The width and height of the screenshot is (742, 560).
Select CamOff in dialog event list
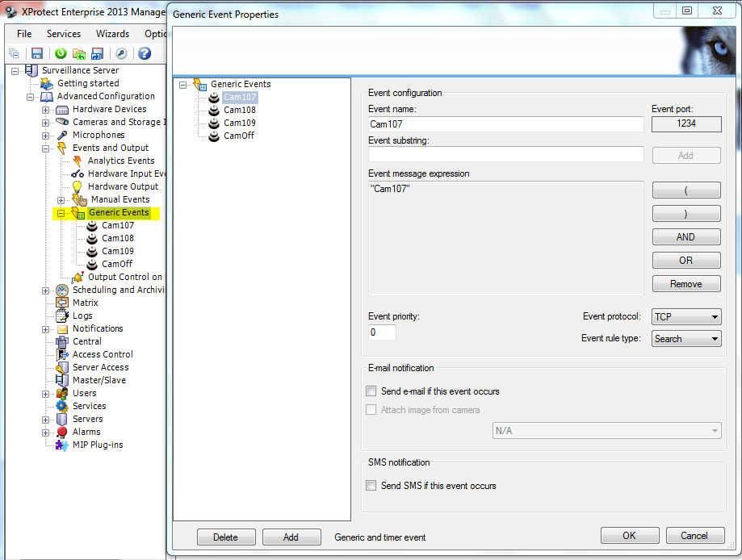point(239,136)
